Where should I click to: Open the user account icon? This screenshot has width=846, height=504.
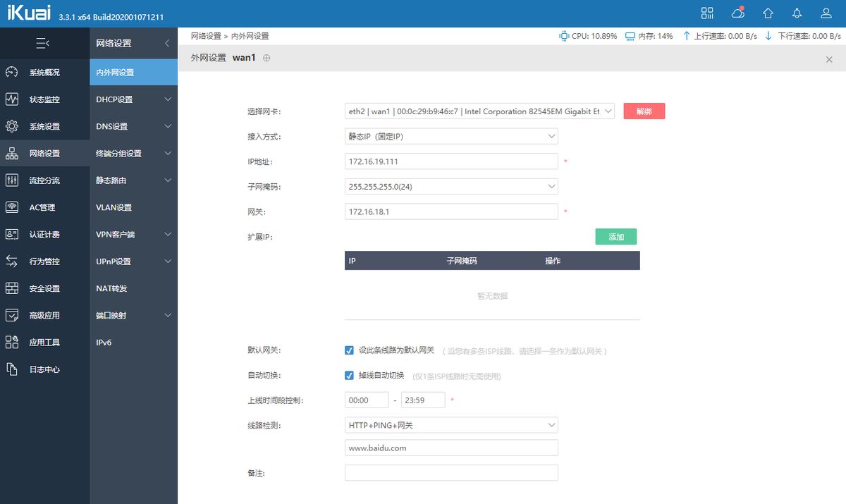point(826,13)
